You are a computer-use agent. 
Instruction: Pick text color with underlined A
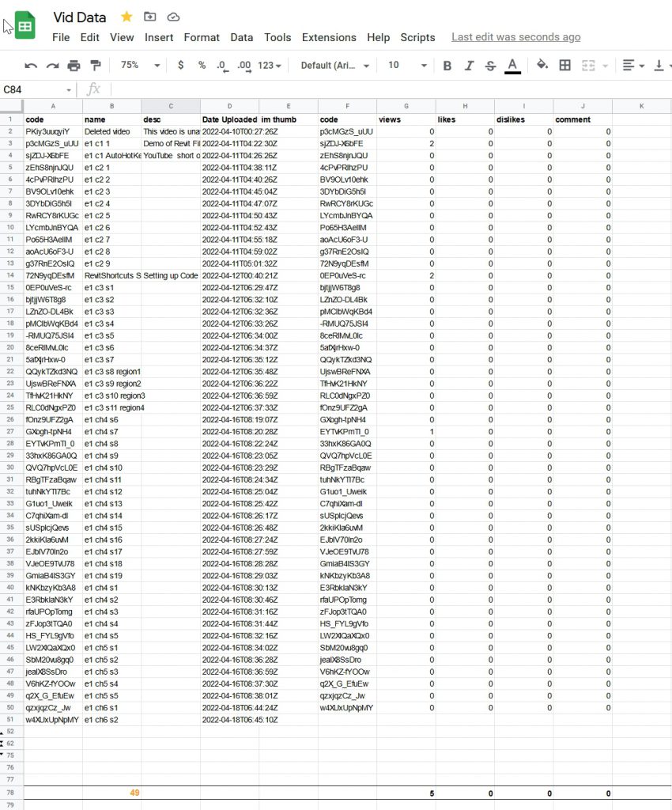coord(512,66)
